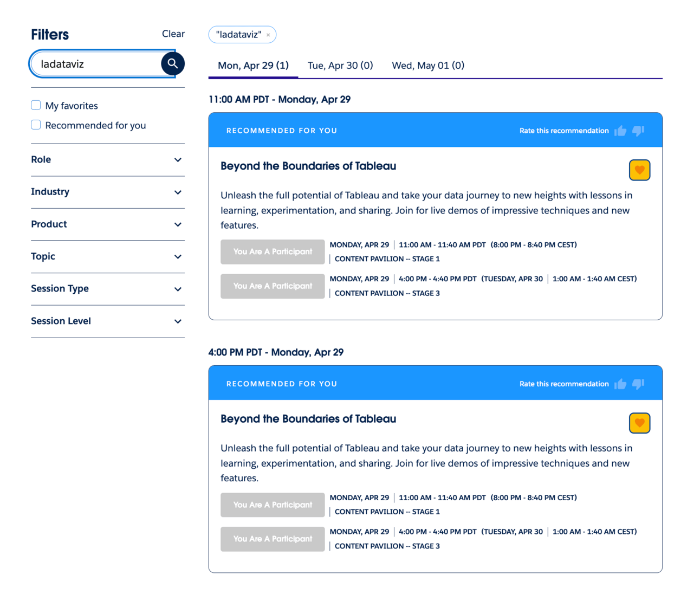Open the first Beyond the Boundaries of Tableau title
The width and height of the screenshot is (700, 607).
308,166
